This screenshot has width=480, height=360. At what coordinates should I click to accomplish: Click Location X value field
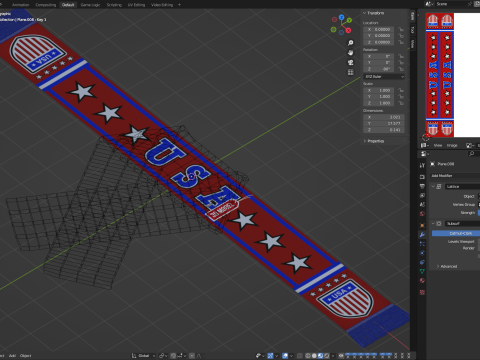(379, 29)
